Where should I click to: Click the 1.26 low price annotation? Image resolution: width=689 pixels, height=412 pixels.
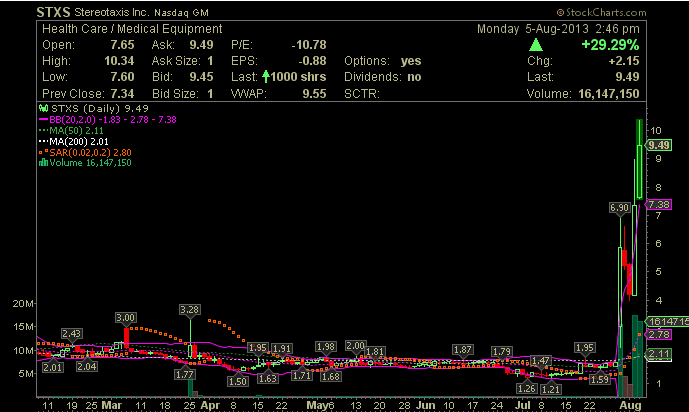click(526, 388)
